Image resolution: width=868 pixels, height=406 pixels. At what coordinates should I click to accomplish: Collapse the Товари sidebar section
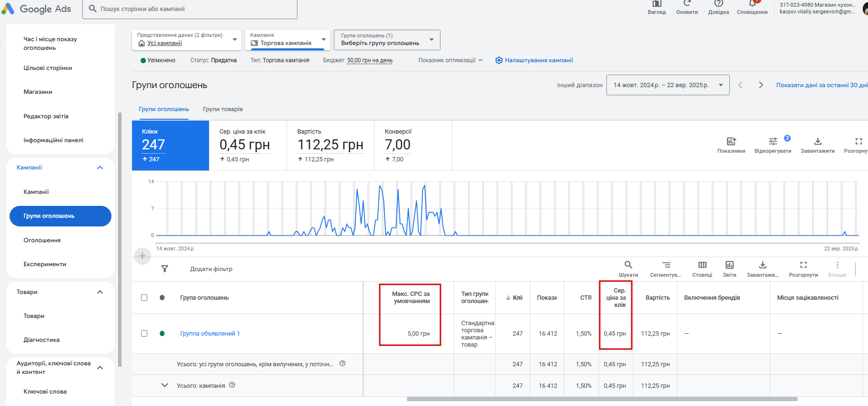[100, 292]
